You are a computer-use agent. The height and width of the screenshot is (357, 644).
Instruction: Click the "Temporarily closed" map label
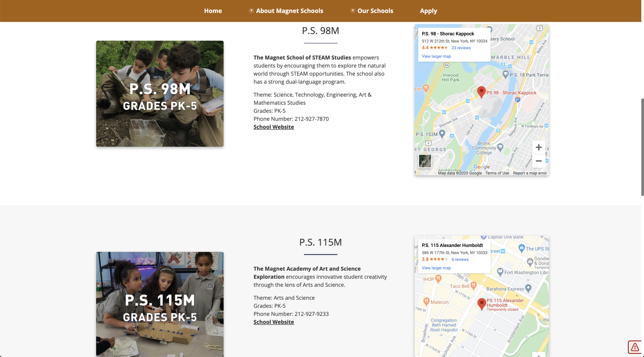(x=502, y=310)
